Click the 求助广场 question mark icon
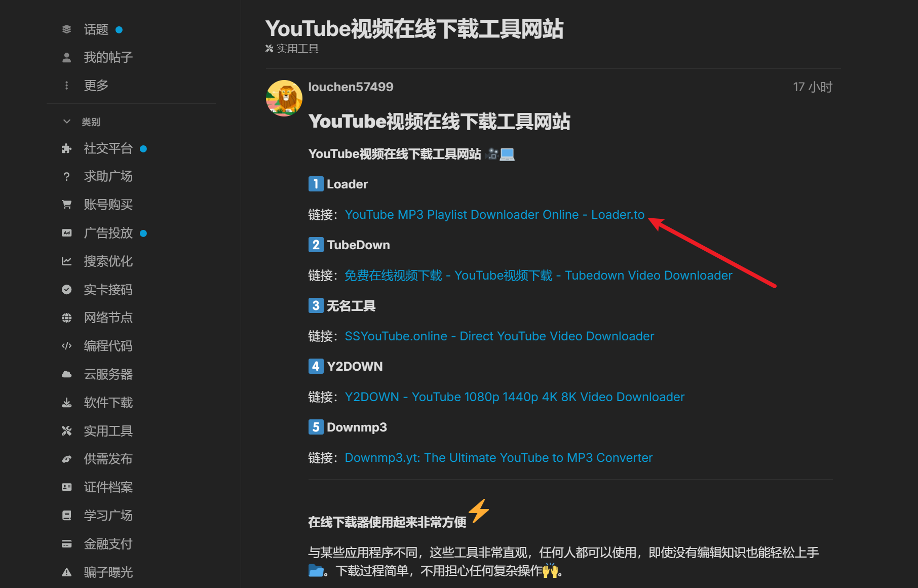 click(x=66, y=176)
